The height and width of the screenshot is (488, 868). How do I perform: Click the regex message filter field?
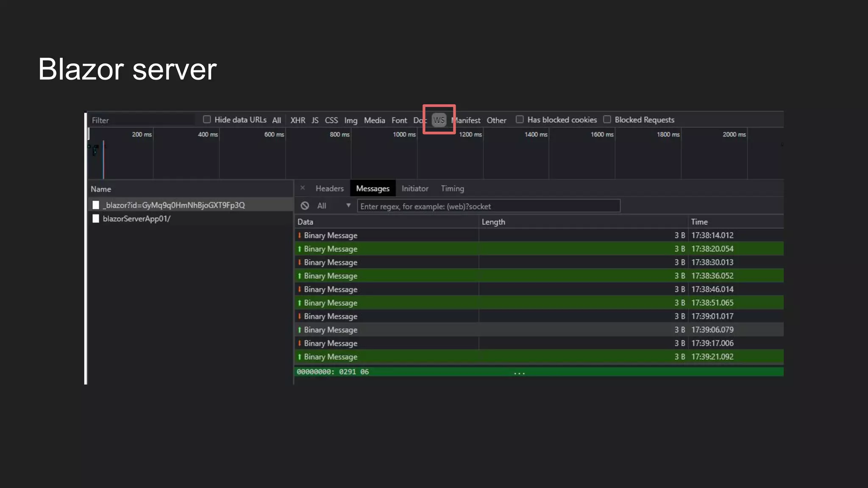tap(489, 206)
